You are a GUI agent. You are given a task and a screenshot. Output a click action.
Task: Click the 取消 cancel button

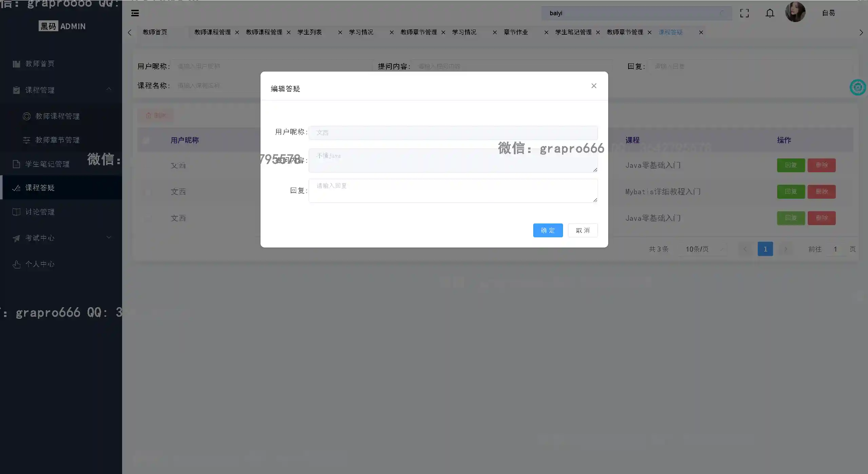coord(582,230)
